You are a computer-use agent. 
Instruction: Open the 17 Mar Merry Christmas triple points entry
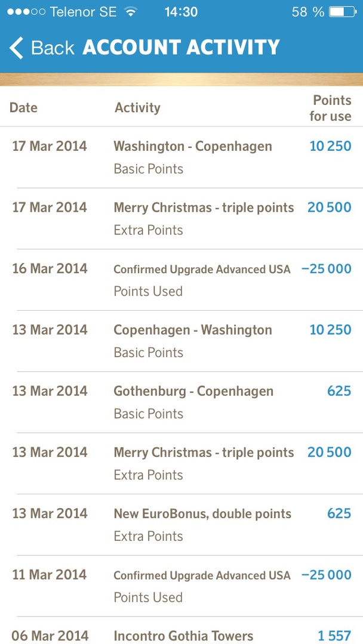click(x=204, y=208)
